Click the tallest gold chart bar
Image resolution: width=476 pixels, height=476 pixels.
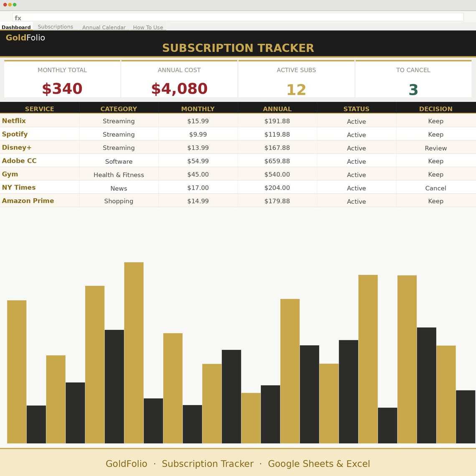[134, 353]
